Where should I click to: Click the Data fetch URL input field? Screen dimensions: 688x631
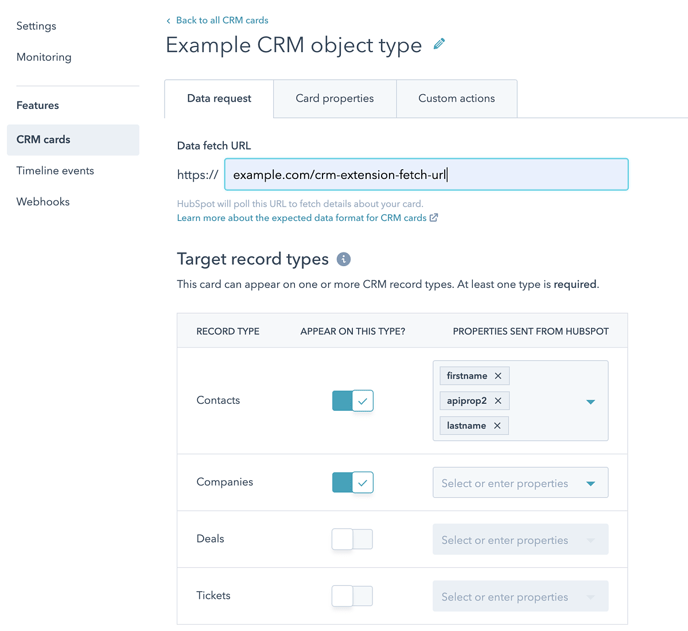426,175
